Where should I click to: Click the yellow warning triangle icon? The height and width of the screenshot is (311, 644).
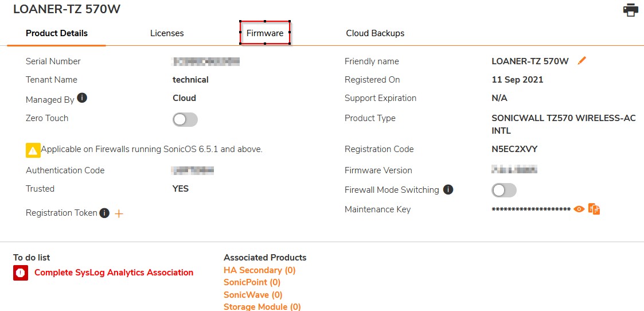(33, 150)
